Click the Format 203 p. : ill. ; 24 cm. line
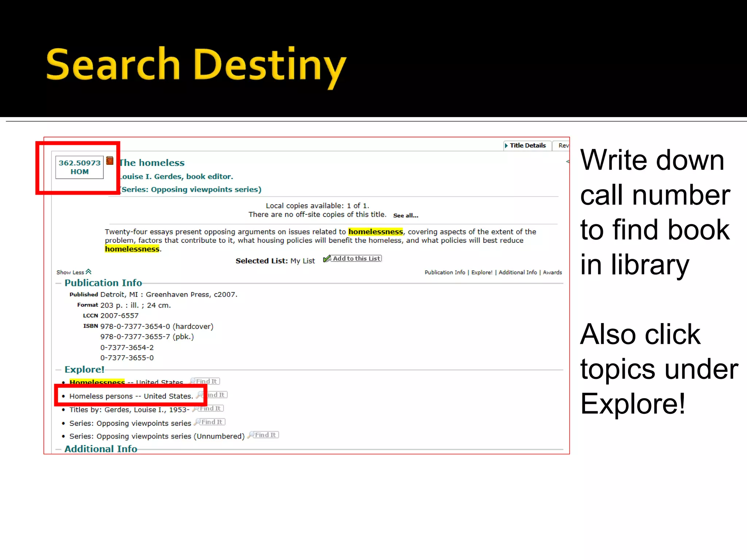The image size is (747, 560). coord(124,305)
